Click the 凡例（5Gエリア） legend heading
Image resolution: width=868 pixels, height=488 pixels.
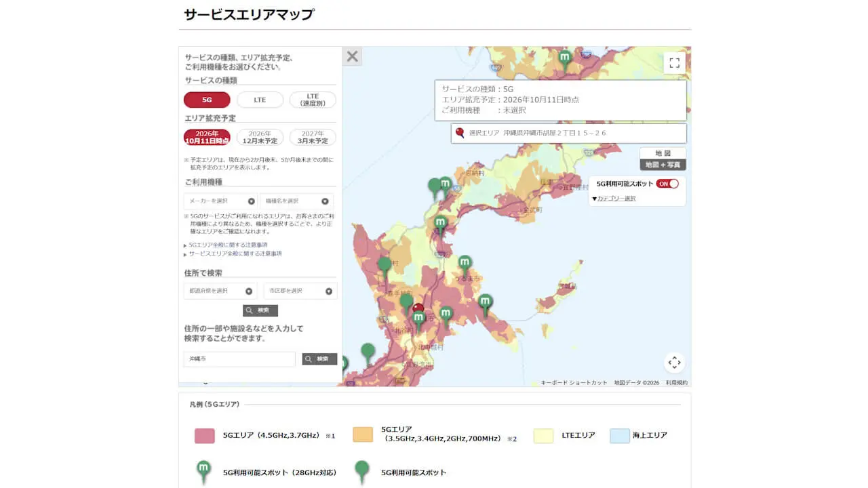[214, 404]
